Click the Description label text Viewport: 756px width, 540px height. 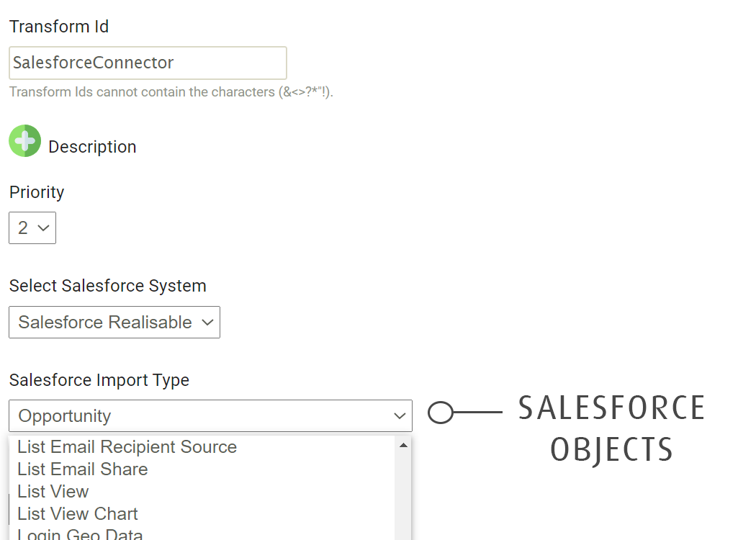coord(92,147)
